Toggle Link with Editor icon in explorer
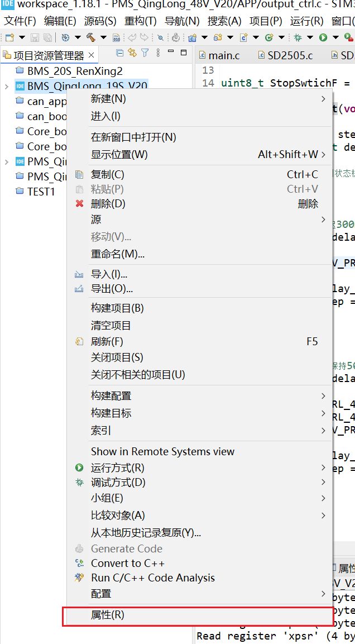 [x=132, y=53]
